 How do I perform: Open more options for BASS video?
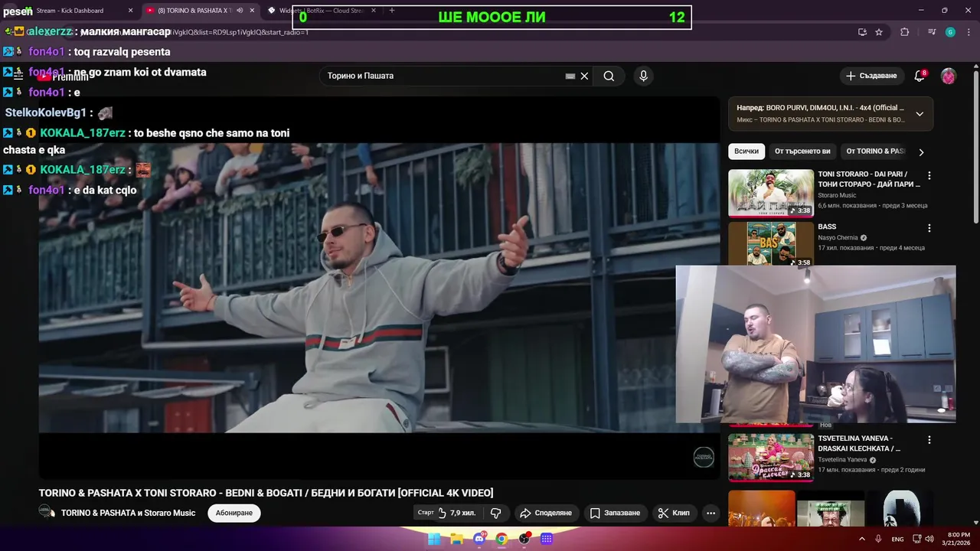(x=929, y=228)
